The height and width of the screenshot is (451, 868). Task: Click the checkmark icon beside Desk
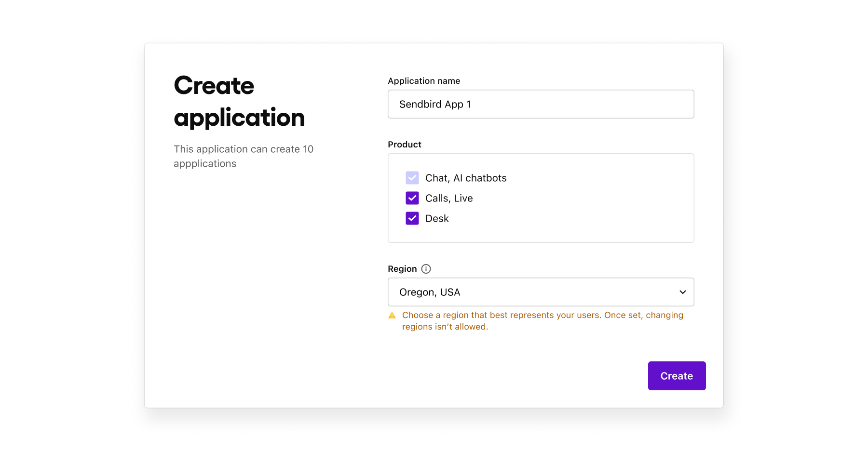(x=412, y=218)
